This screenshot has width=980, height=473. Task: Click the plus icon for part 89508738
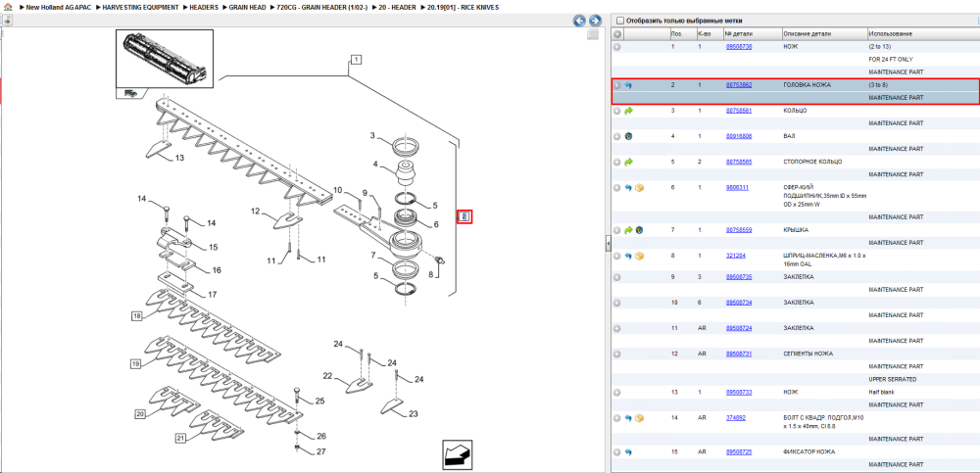(x=616, y=47)
